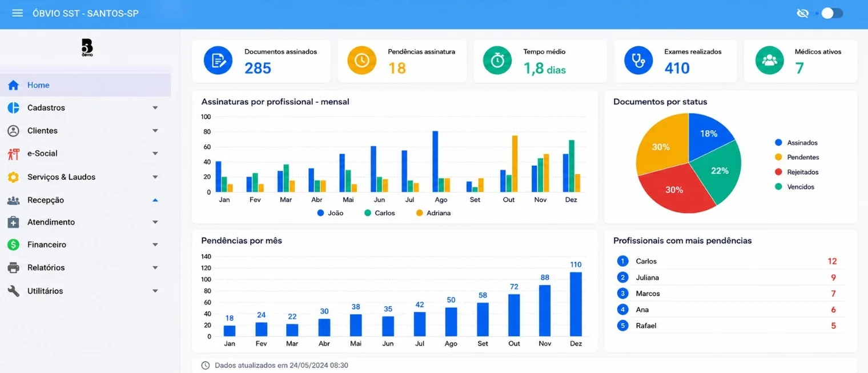This screenshot has width=868, height=373.
Task: Click the Recepção people icon
Action: click(13, 200)
